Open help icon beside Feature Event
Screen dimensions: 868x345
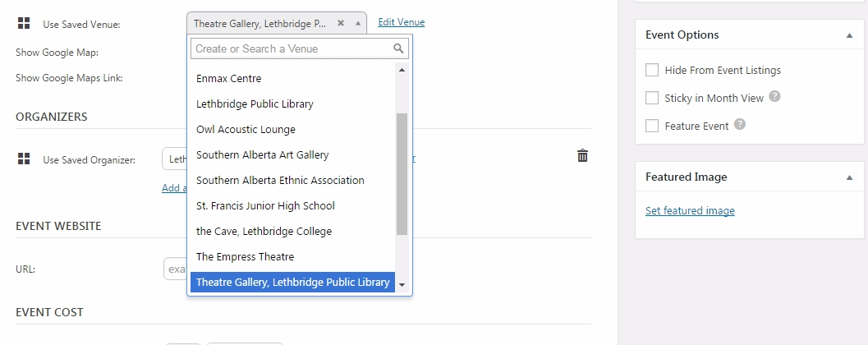click(x=739, y=125)
